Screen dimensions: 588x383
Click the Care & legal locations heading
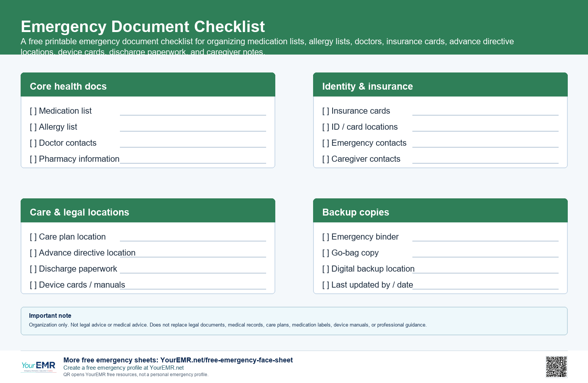79,212
